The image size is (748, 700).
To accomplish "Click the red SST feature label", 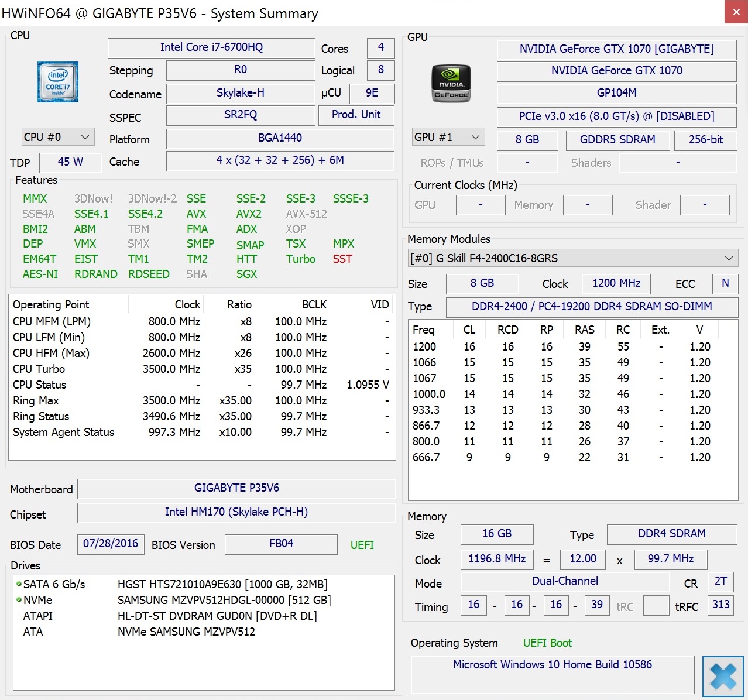I will 342,259.
